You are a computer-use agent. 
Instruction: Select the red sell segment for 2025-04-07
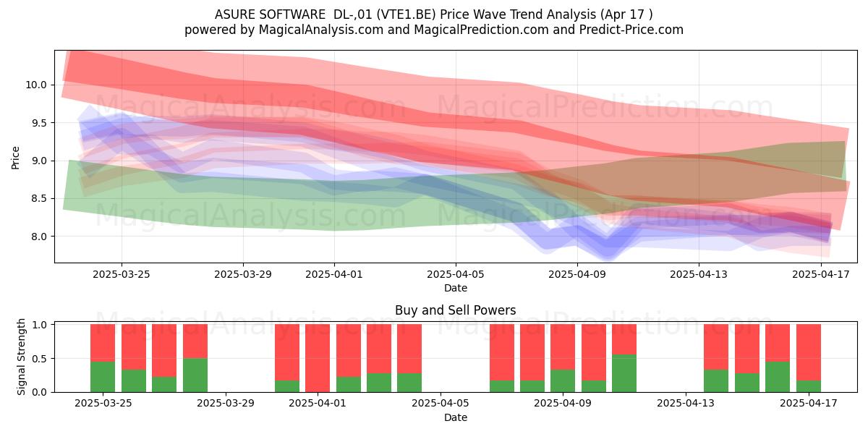pyautogui.click(x=502, y=352)
